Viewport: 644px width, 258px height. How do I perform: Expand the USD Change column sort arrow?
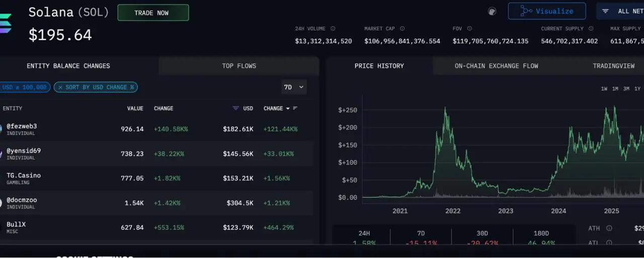coord(288,108)
